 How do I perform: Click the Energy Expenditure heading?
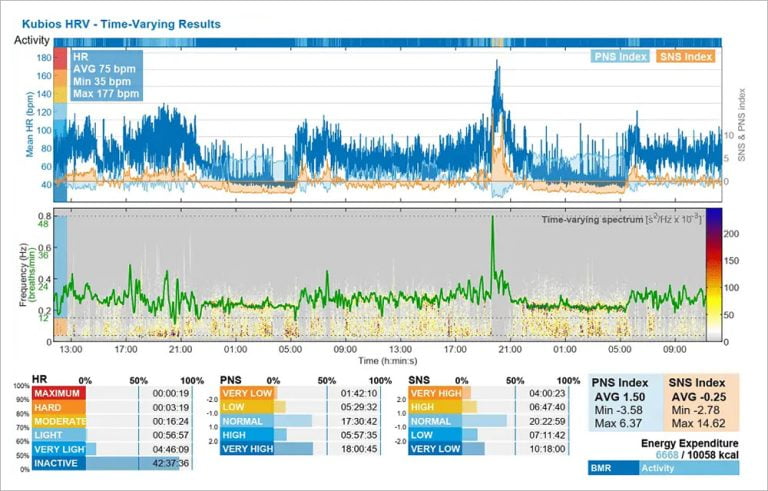point(690,443)
